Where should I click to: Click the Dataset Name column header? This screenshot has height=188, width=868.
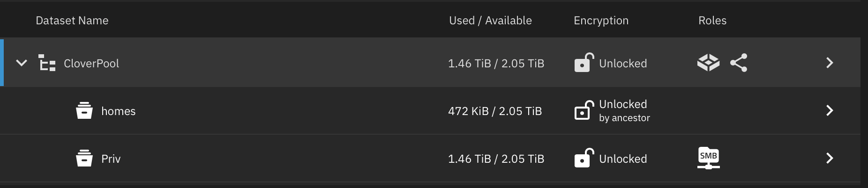click(72, 21)
